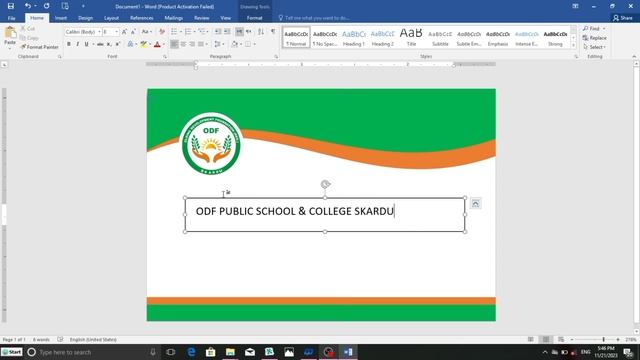
Task: Align text right
Action: pos(192,44)
